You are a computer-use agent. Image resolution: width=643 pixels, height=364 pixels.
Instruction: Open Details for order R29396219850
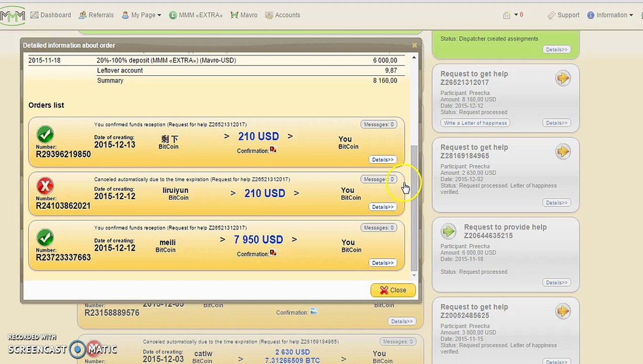pos(383,160)
